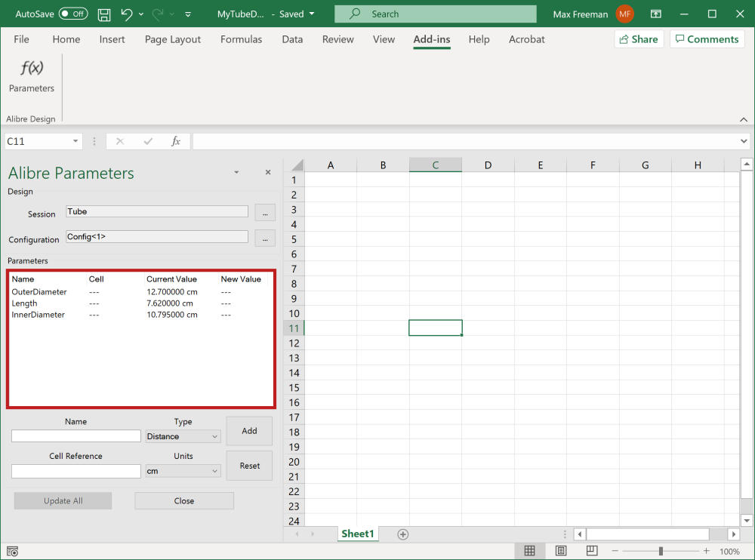This screenshot has height=560, width=755.
Task: Click the Add parameter button
Action: pyautogui.click(x=249, y=431)
